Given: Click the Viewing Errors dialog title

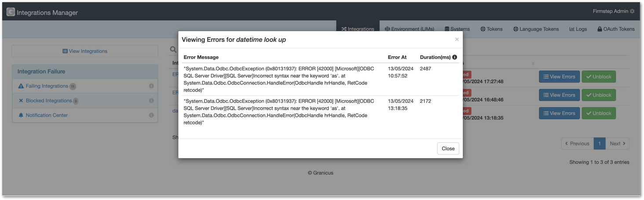Looking at the screenshot, I should 234,40.
